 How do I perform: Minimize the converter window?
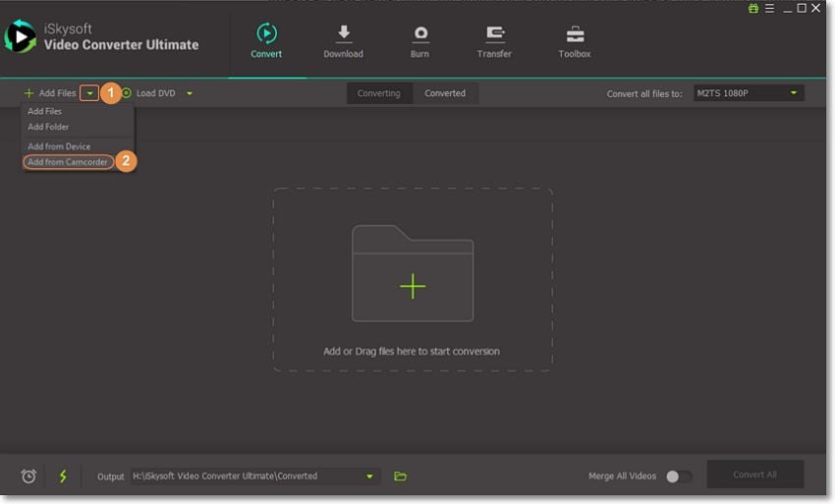[x=787, y=9]
